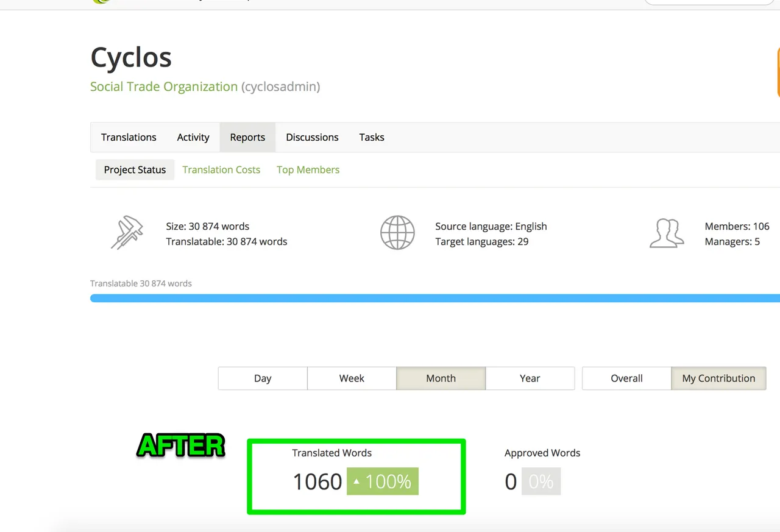Image resolution: width=780 pixels, height=532 pixels.
Task: Click the (cyclosadmin) username text
Action: (280, 87)
